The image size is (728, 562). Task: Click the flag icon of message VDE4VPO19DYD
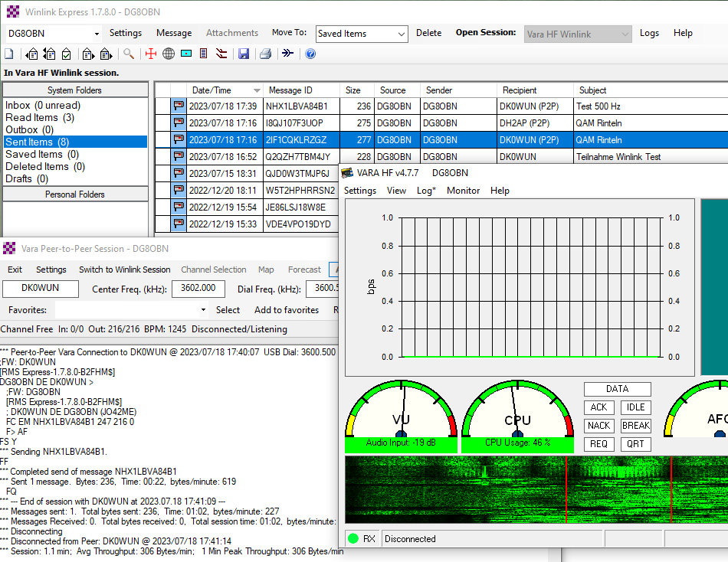click(x=179, y=224)
